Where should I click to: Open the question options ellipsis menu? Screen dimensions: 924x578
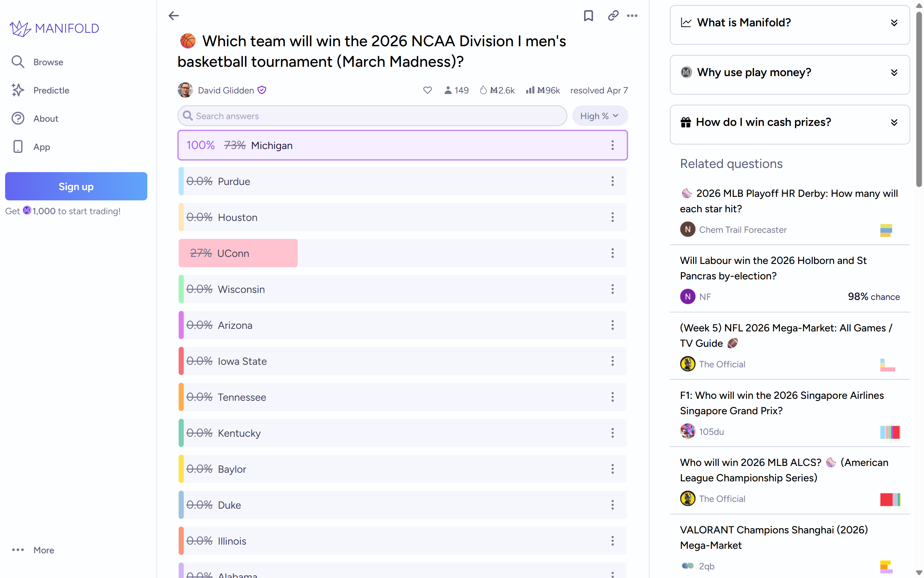pyautogui.click(x=632, y=16)
